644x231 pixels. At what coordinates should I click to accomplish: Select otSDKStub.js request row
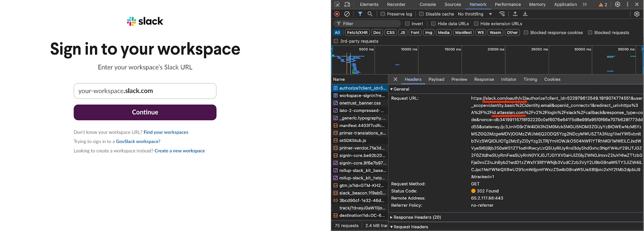(x=360, y=140)
